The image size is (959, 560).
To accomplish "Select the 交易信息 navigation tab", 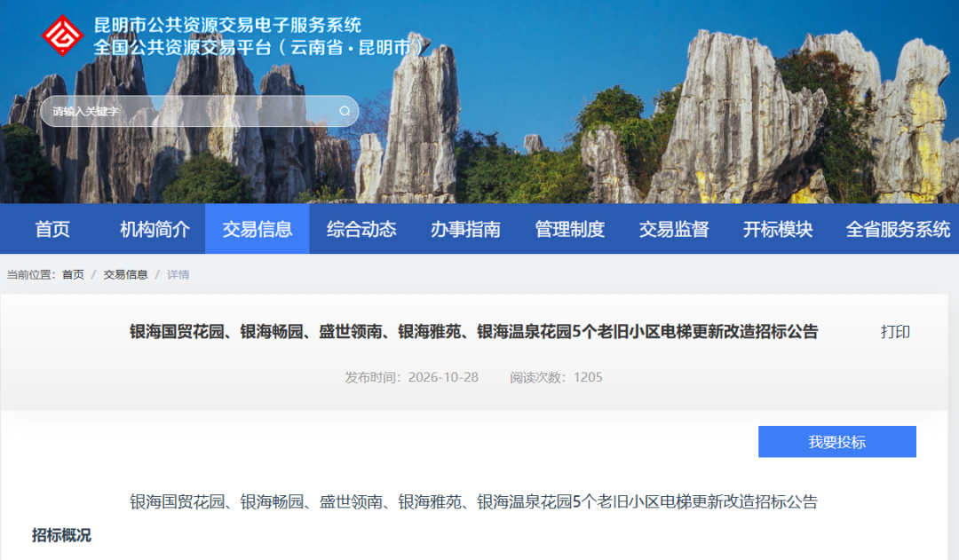I will [258, 229].
